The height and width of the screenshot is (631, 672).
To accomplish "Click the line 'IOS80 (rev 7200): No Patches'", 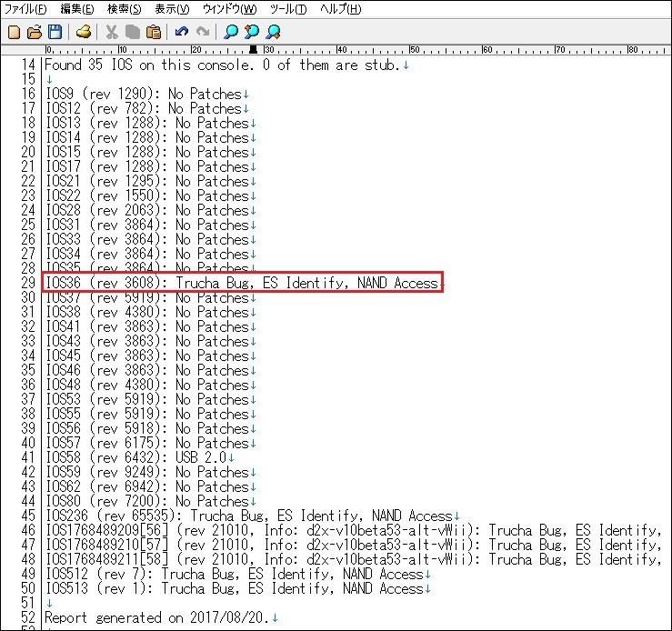I will point(150,501).
